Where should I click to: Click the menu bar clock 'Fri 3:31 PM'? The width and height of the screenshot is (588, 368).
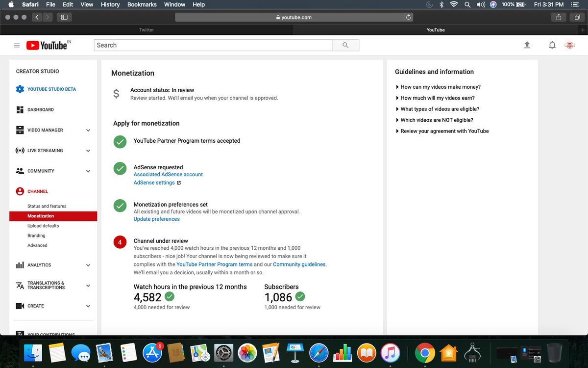pos(549,4)
